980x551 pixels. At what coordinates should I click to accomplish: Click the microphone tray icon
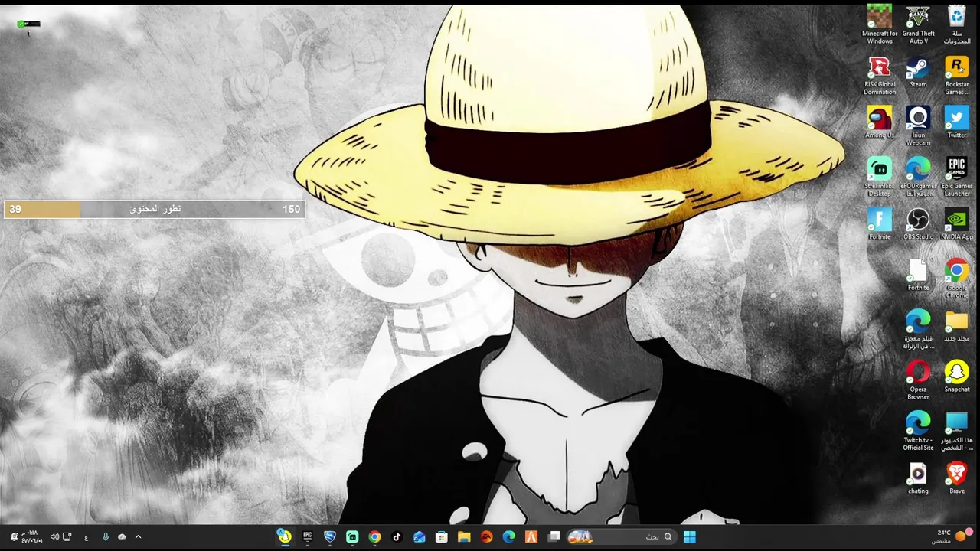pos(106,536)
